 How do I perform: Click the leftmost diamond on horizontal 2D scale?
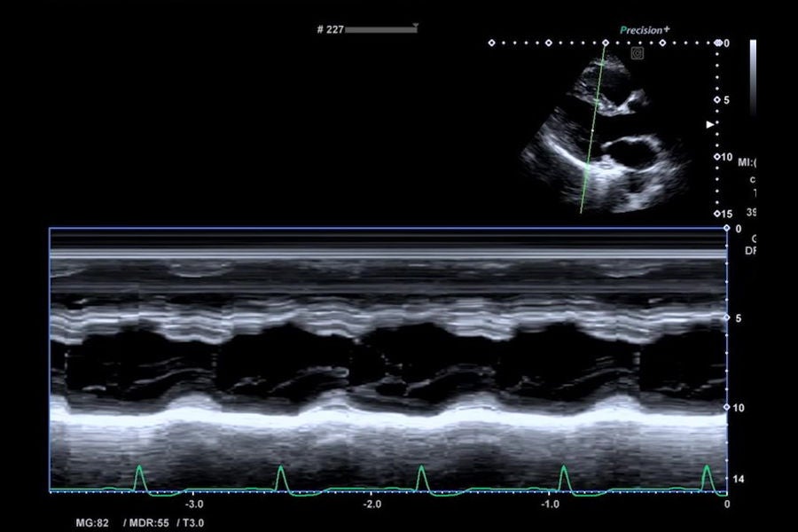(491, 43)
